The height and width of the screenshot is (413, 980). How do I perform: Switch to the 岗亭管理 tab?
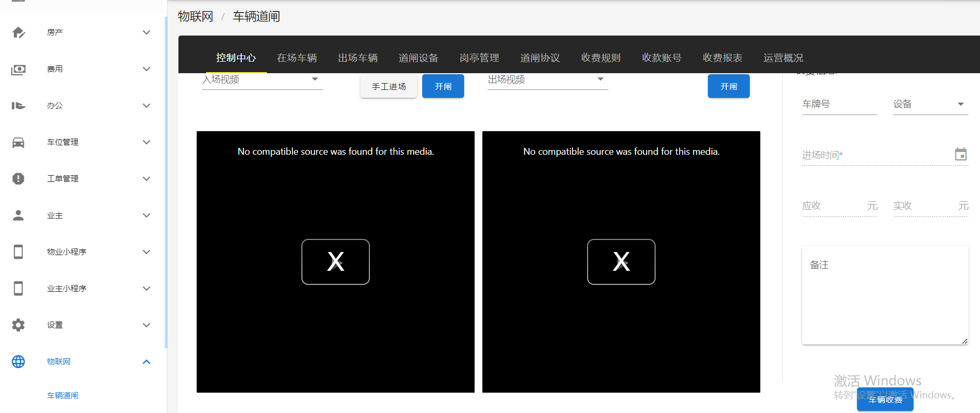pyautogui.click(x=479, y=58)
